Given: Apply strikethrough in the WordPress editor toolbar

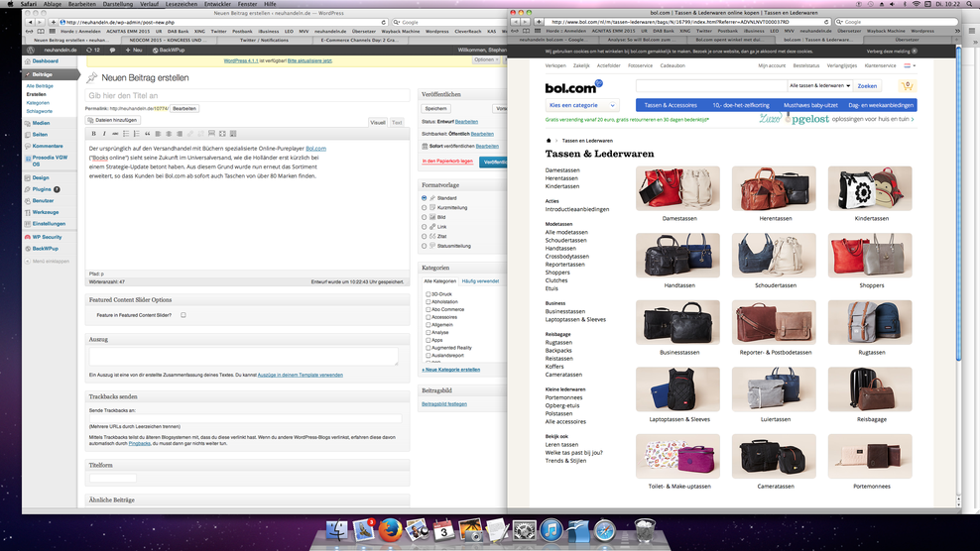Looking at the screenshot, I should tap(115, 134).
